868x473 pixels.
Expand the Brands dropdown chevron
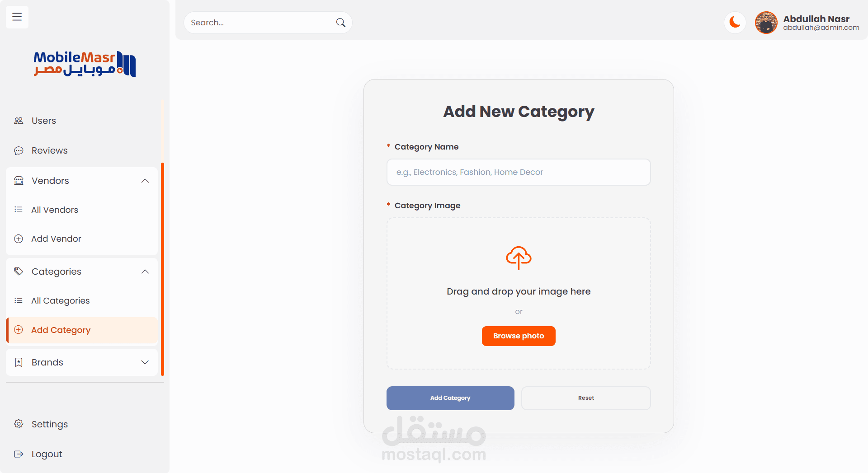145,362
